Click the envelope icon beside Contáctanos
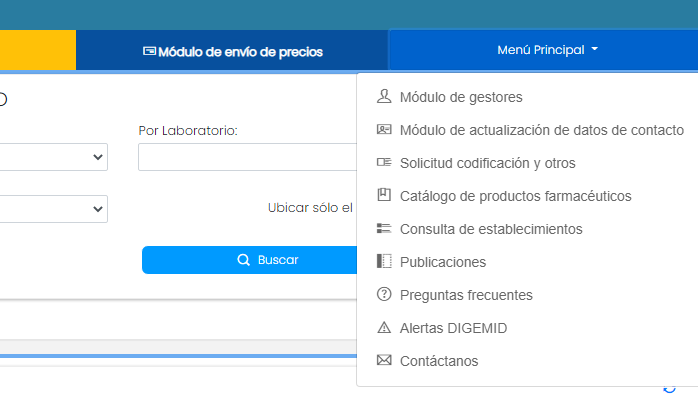This screenshot has width=698, height=419. pos(384,360)
